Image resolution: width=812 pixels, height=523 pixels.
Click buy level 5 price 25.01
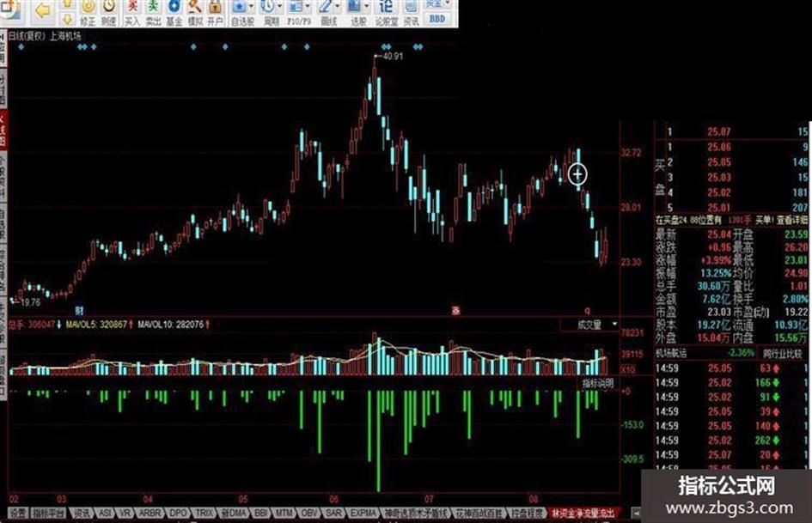[x=719, y=208]
